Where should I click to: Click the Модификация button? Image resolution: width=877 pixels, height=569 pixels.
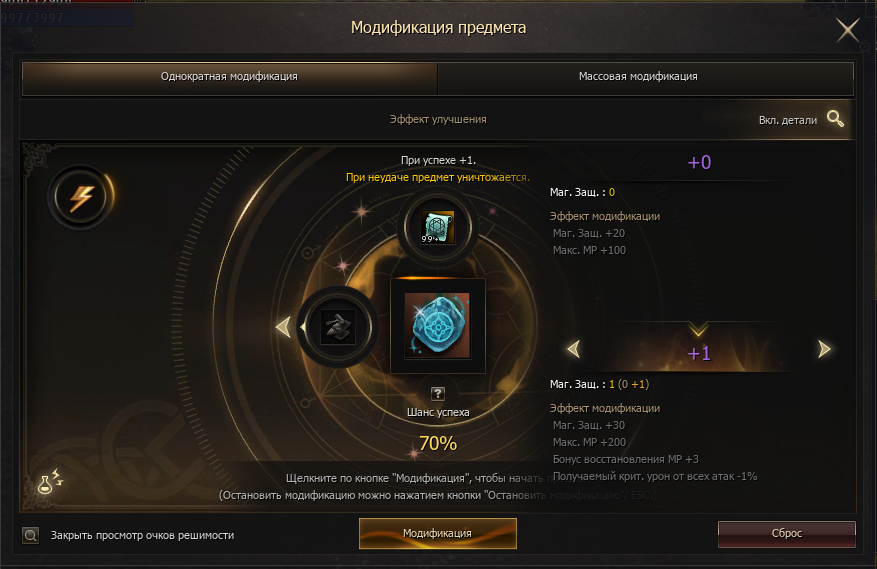coord(437,533)
